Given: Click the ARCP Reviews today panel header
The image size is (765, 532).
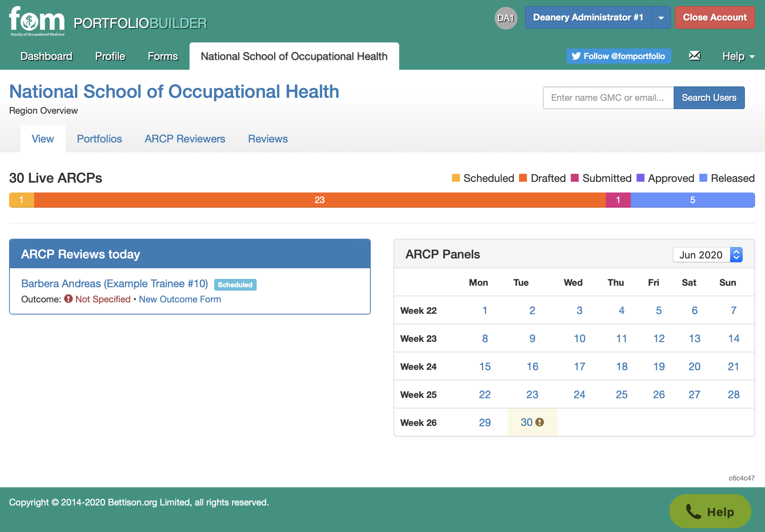Looking at the screenshot, I should (190, 254).
